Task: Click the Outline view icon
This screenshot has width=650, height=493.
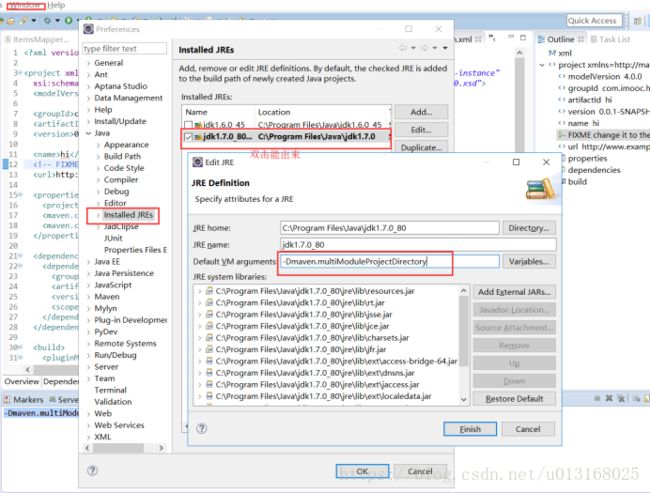Action: (x=541, y=39)
